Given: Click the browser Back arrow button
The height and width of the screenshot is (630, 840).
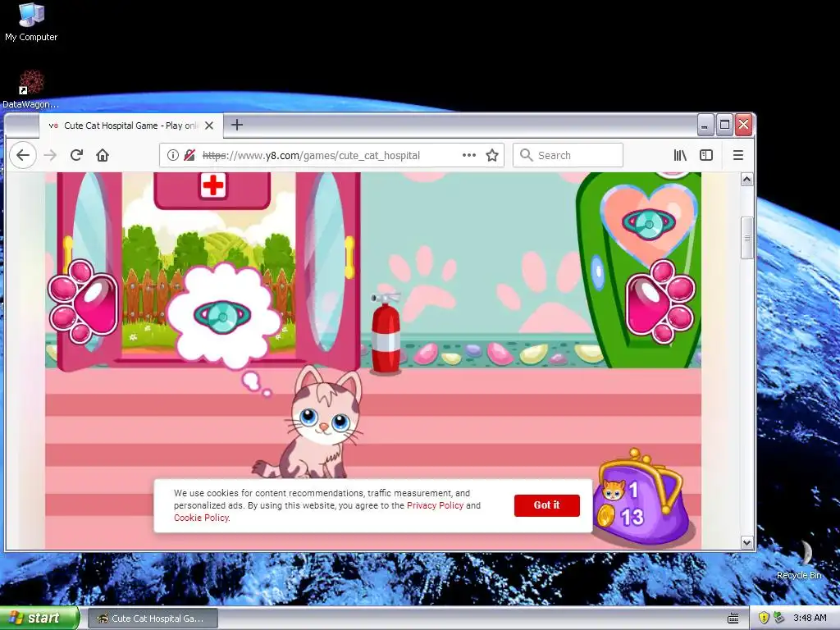Looking at the screenshot, I should coord(22,155).
